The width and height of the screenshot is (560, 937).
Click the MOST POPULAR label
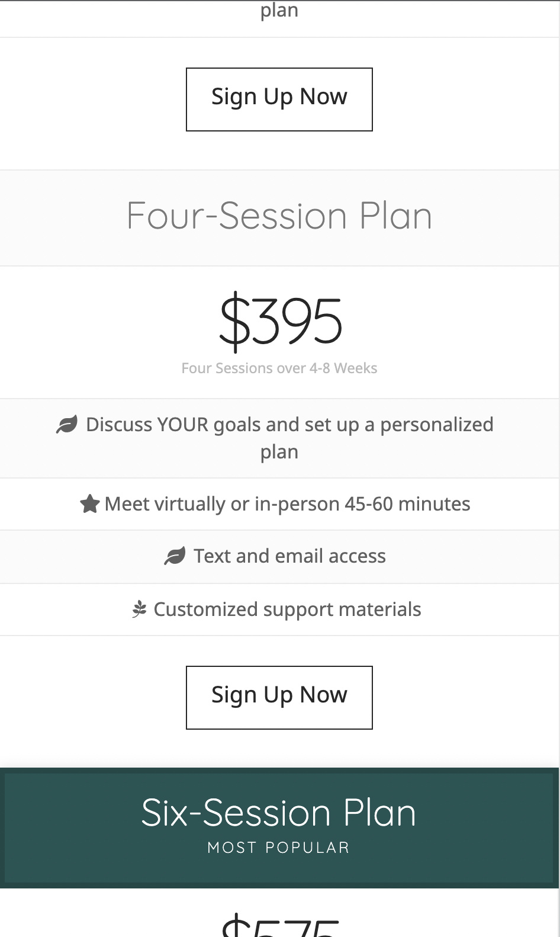pyautogui.click(x=279, y=848)
